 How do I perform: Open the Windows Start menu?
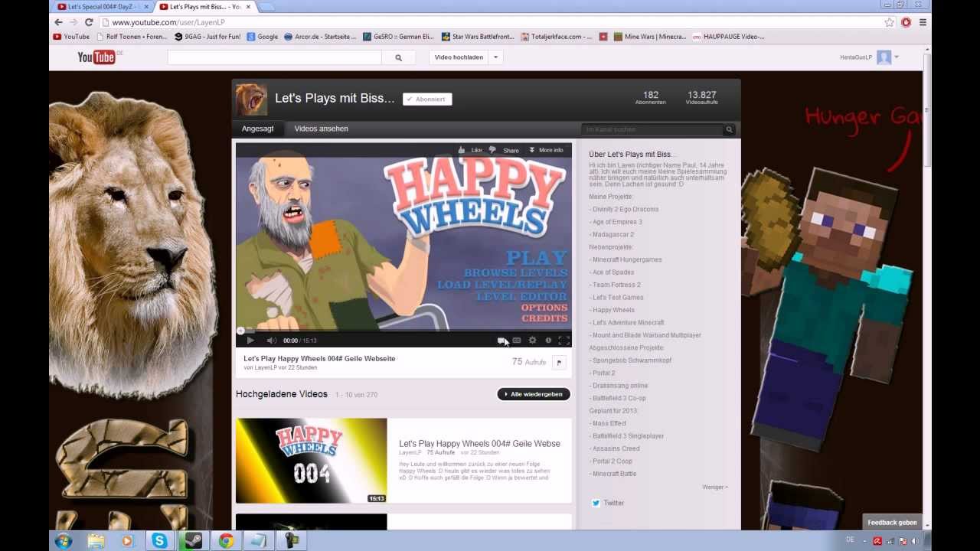64,541
